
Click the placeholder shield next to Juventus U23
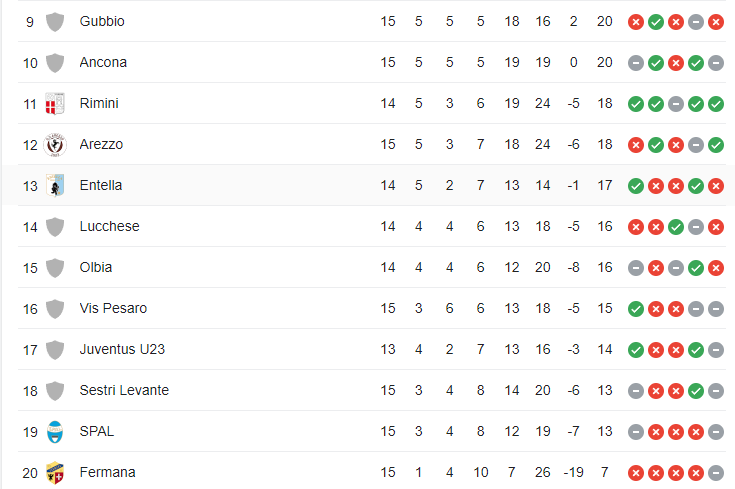coord(55,349)
